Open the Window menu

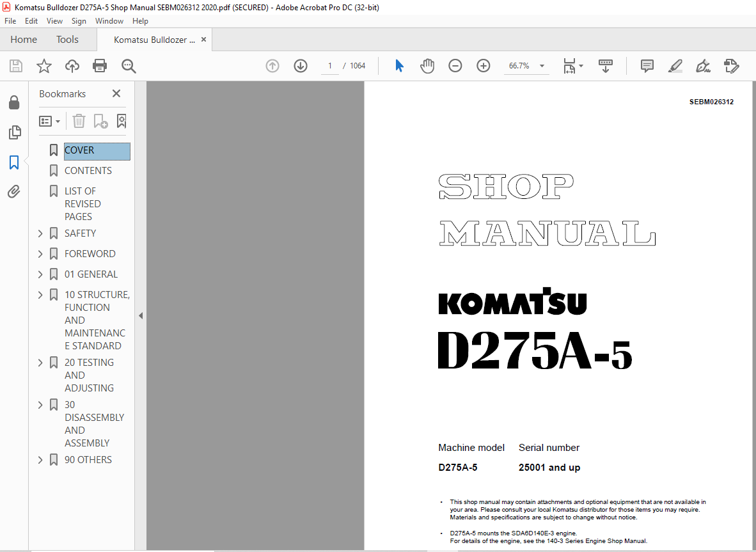(109, 20)
